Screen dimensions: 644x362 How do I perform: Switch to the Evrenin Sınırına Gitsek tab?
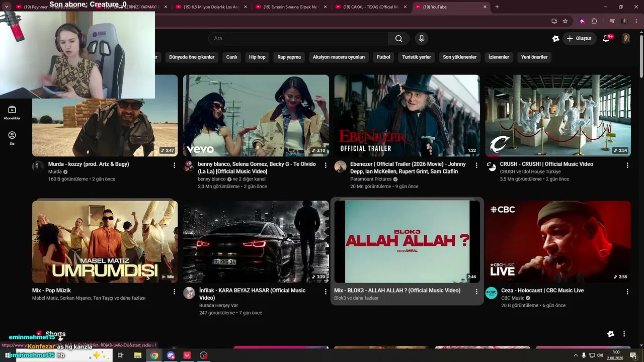[291, 7]
